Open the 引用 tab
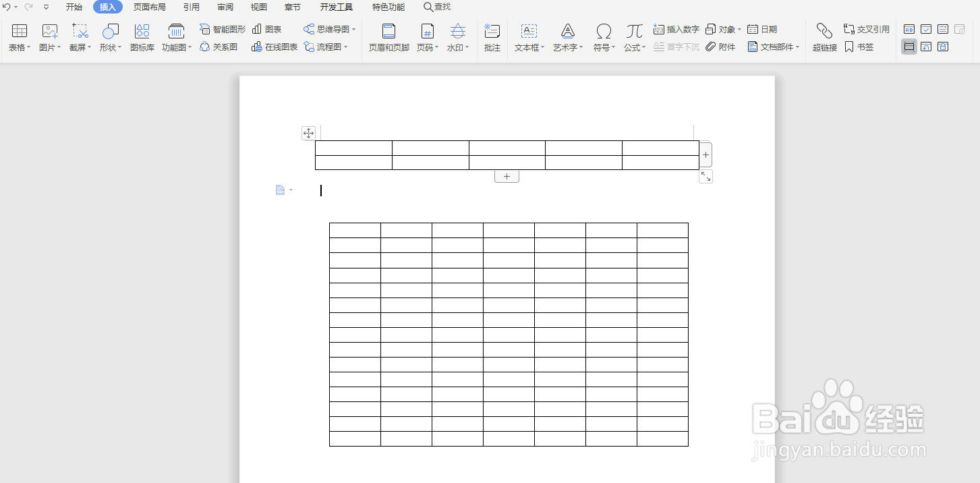The width and height of the screenshot is (980, 483). click(x=192, y=7)
